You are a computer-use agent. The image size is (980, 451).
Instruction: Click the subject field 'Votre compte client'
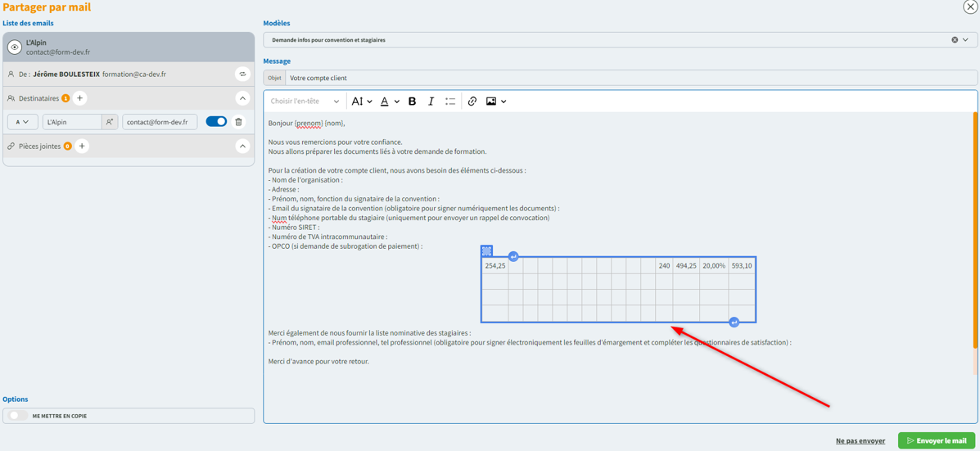630,78
